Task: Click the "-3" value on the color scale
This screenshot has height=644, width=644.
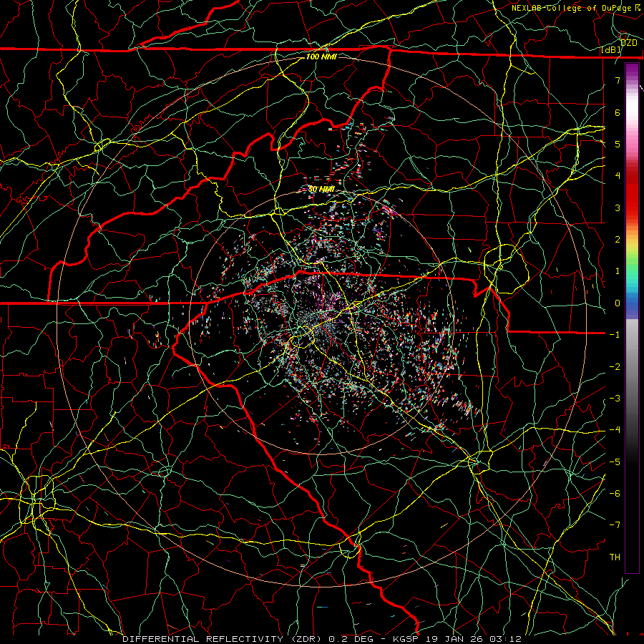Action: pyautogui.click(x=615, y=399)
